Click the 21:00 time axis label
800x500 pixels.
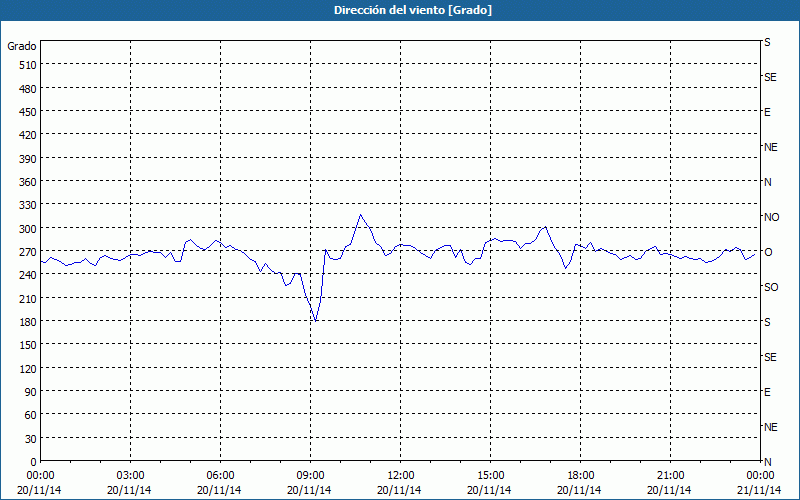pyautogui.click(x=670, y=476)
